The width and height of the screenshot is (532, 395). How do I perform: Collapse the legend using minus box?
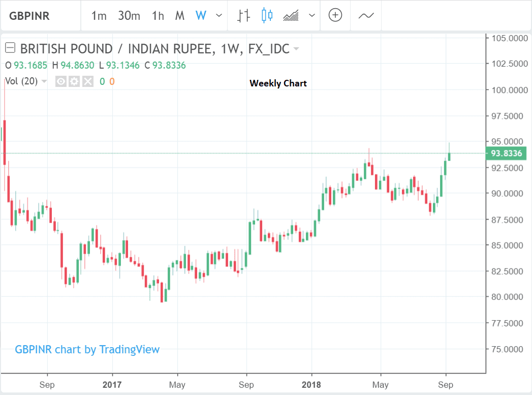(x=10, y=49)
